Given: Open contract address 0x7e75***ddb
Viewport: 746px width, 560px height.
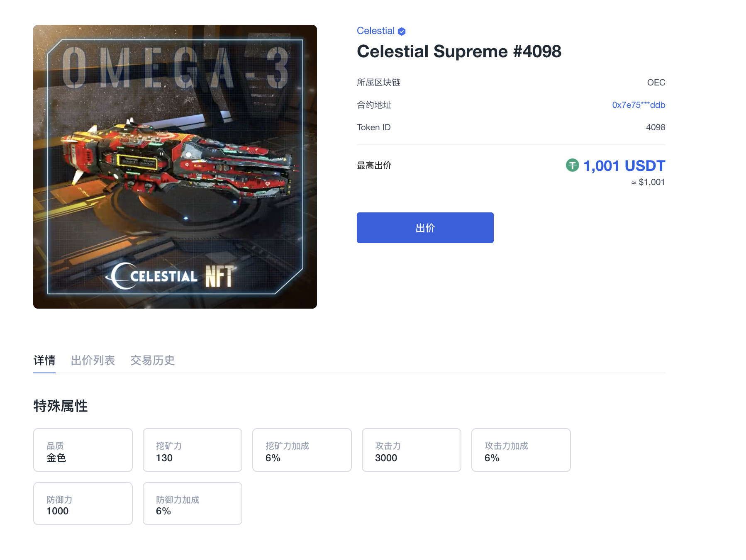Looking at the screenshot, I should [x=639, y=105].
